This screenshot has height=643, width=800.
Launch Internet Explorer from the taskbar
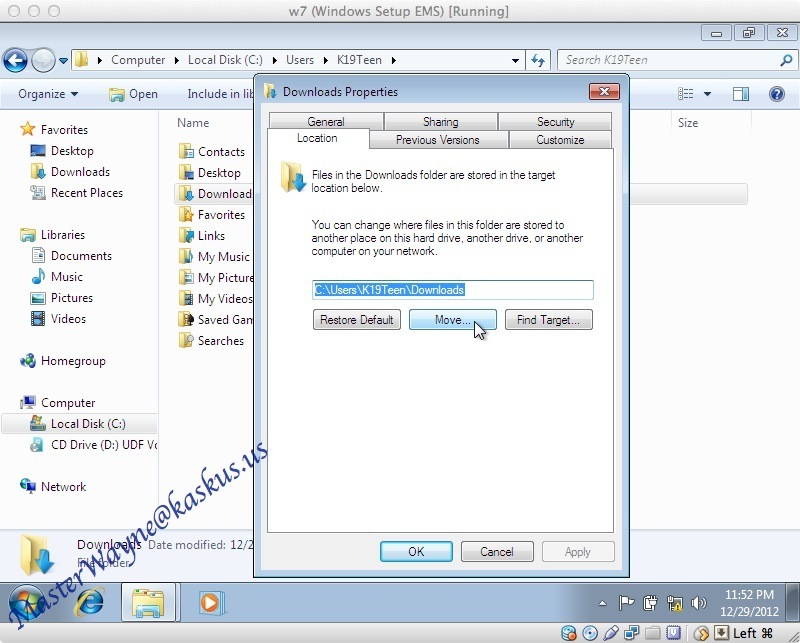click(x=90, y=603)
